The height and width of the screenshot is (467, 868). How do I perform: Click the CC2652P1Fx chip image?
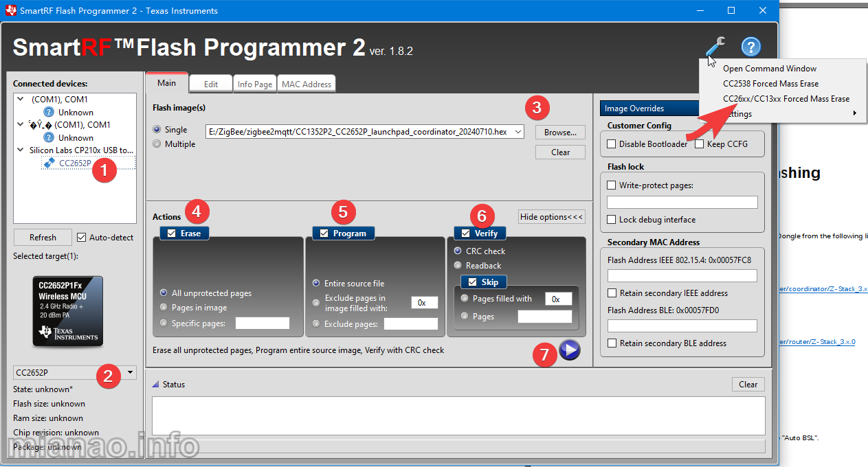coord(68,310)
